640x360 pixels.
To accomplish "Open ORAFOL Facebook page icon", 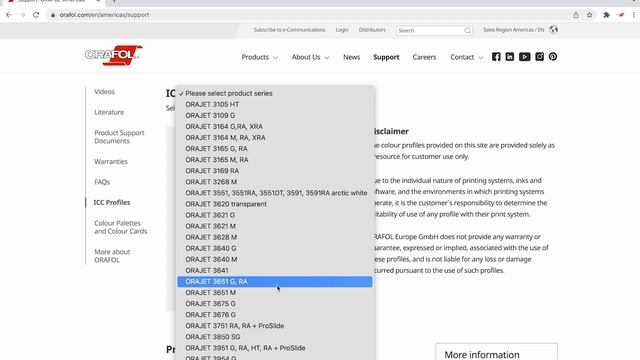I will click(x=496, y=57).
